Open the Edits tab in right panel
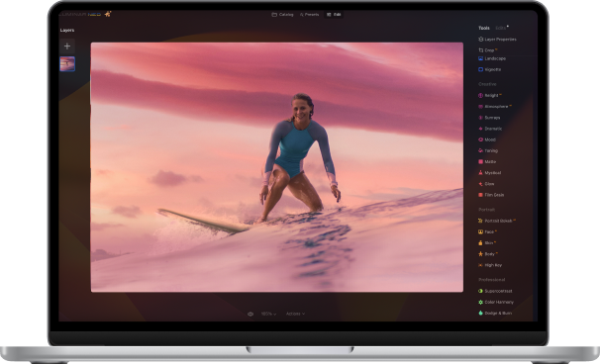The height and width of the screenshot is (364, 600). 501,28
